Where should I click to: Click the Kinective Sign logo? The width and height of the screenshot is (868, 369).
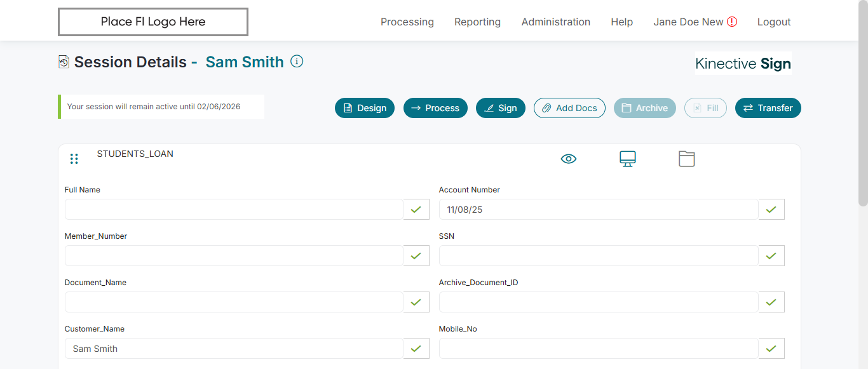(x=743, y=64)
